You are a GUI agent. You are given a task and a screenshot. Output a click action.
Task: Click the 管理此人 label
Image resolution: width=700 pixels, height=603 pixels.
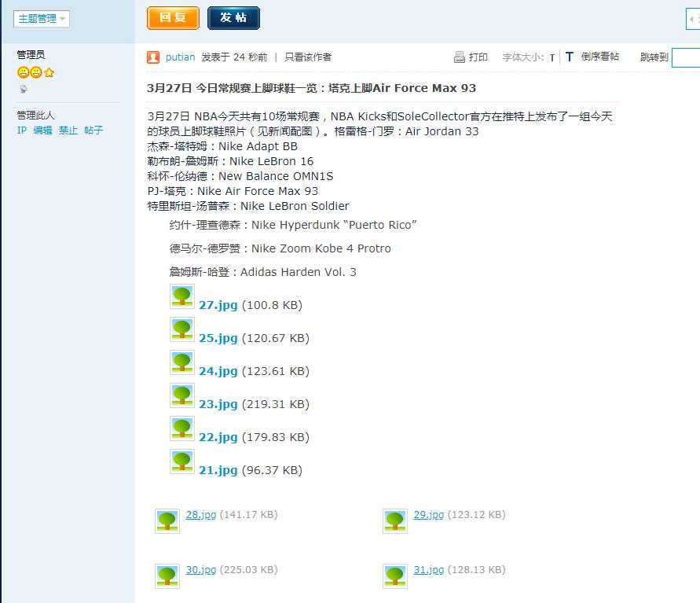click(35, 116)
